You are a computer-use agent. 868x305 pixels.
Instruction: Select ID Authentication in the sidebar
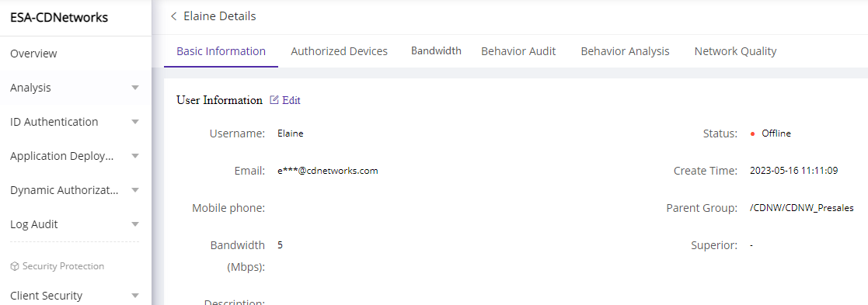tap(54, 122)
